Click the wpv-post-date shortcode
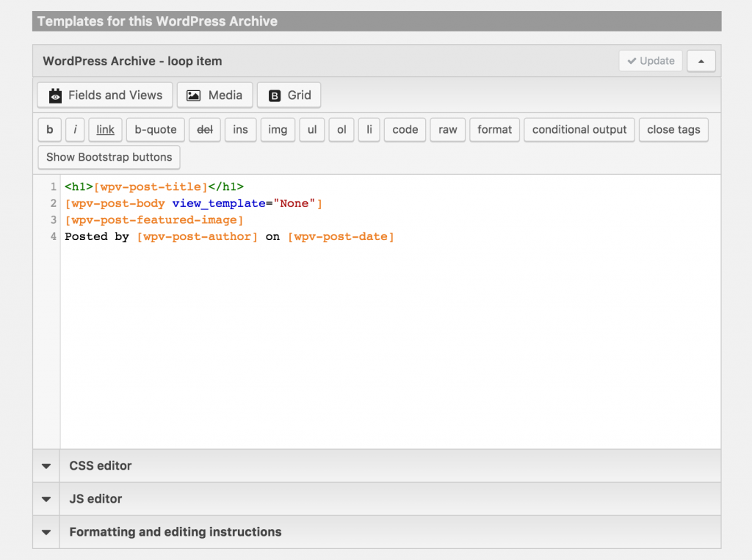 coord(341,236)
